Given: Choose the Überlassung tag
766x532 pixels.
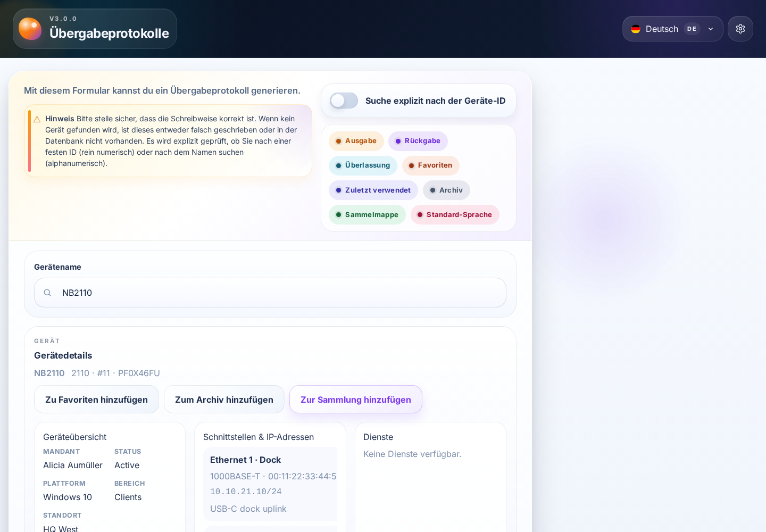Looking at the screenshot, I should 363,165.
